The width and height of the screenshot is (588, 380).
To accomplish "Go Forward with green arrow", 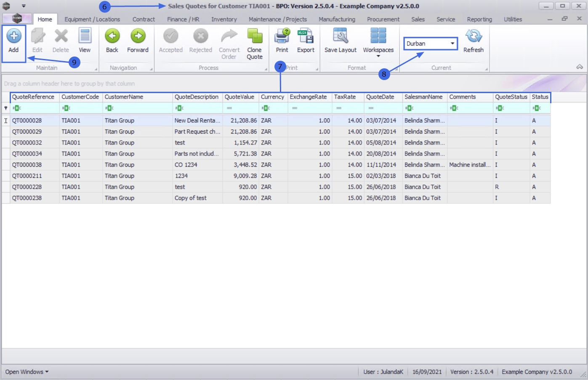I will (x=138, y=36).
